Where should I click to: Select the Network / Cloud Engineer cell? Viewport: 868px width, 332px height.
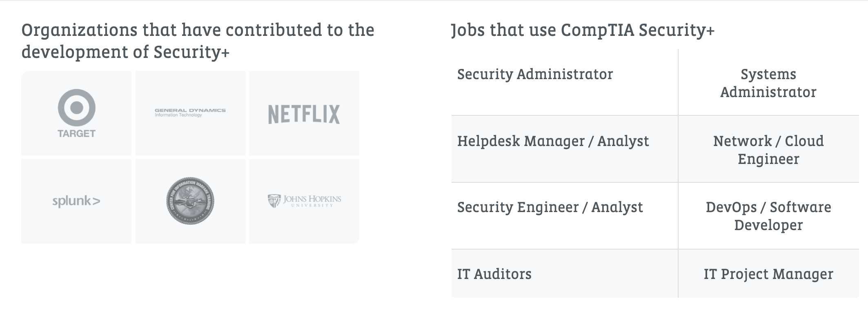(x=768, y=150)
